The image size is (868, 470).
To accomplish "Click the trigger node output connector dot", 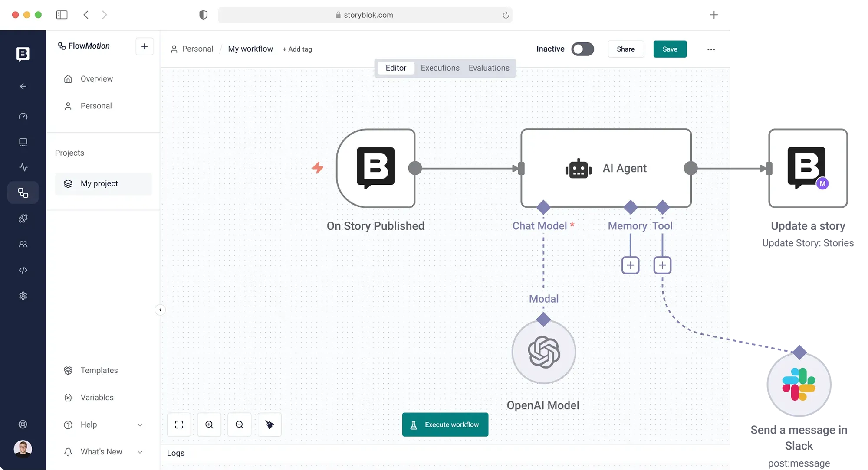I will click(x=415, y=168).
